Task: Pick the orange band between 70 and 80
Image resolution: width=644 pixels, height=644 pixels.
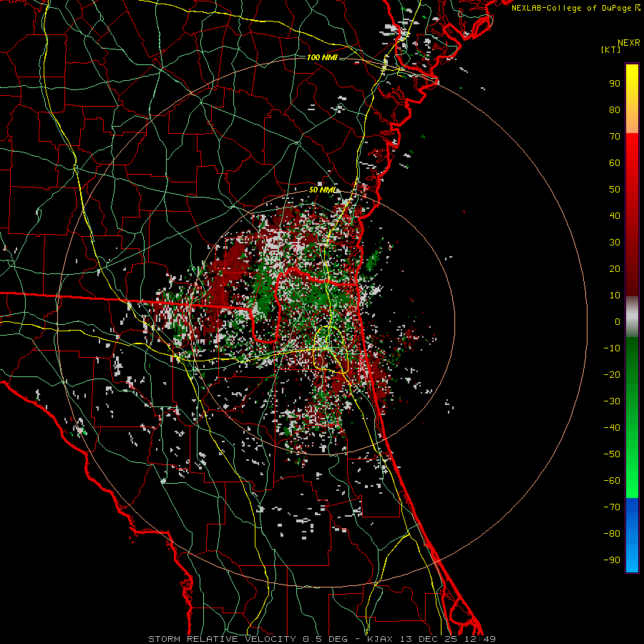Action: click(x=632, y=122)
